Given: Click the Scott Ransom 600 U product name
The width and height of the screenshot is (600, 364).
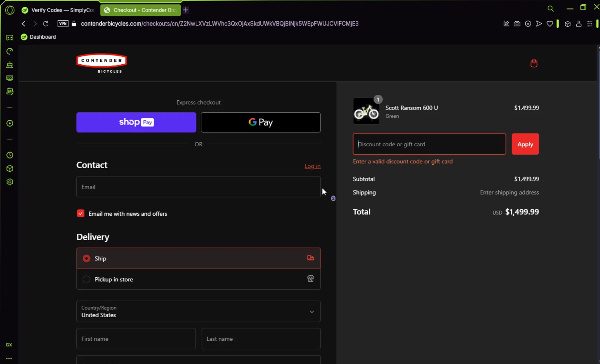Looking at the screenshot, I should [x=412, y=108].
